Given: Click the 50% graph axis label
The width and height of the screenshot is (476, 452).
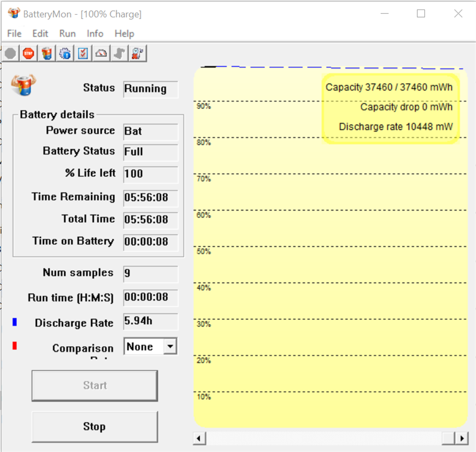Looking at the screenshot, I should [203, 252].
